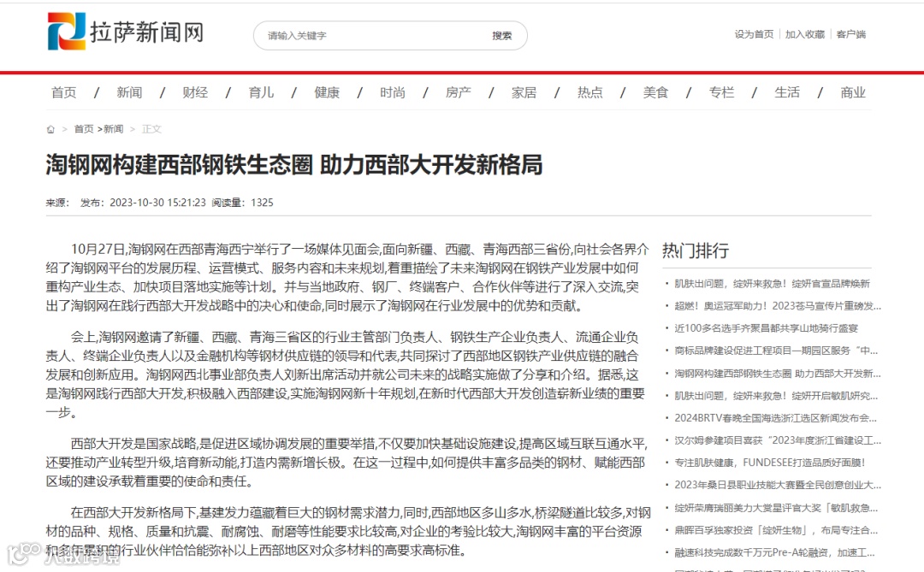Open the 热点 navigation menu item

(589, 92)
